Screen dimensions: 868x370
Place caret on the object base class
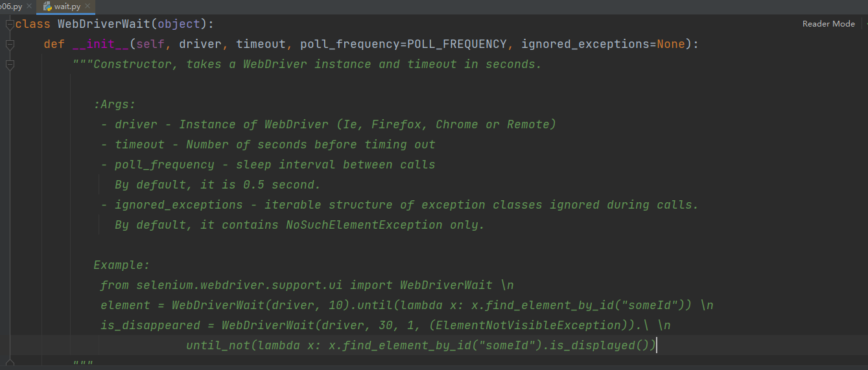click(x=179, y=25)
